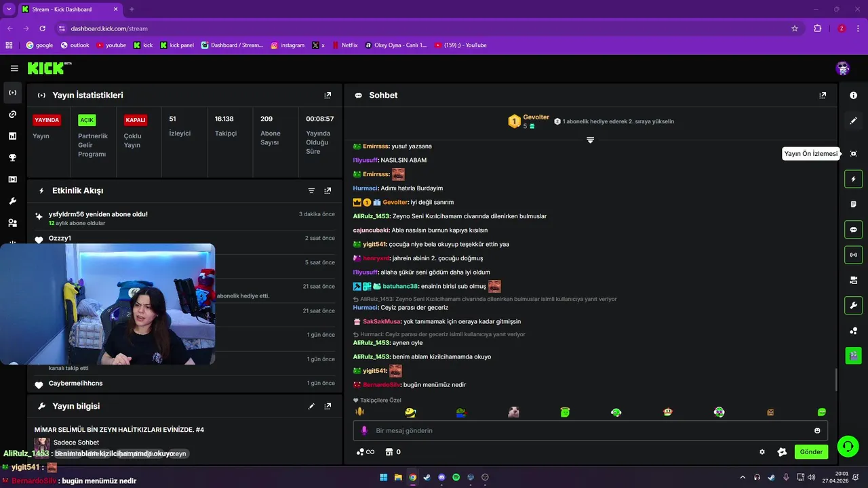Click the KAPALI multistream status badge

point(136,120)
